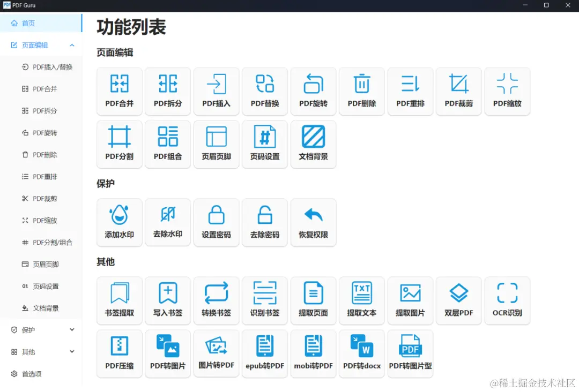Select the 恢复权限 restore permissions tool
The height and width of the screenshot is (392, 579).
(x=313, y=222)
